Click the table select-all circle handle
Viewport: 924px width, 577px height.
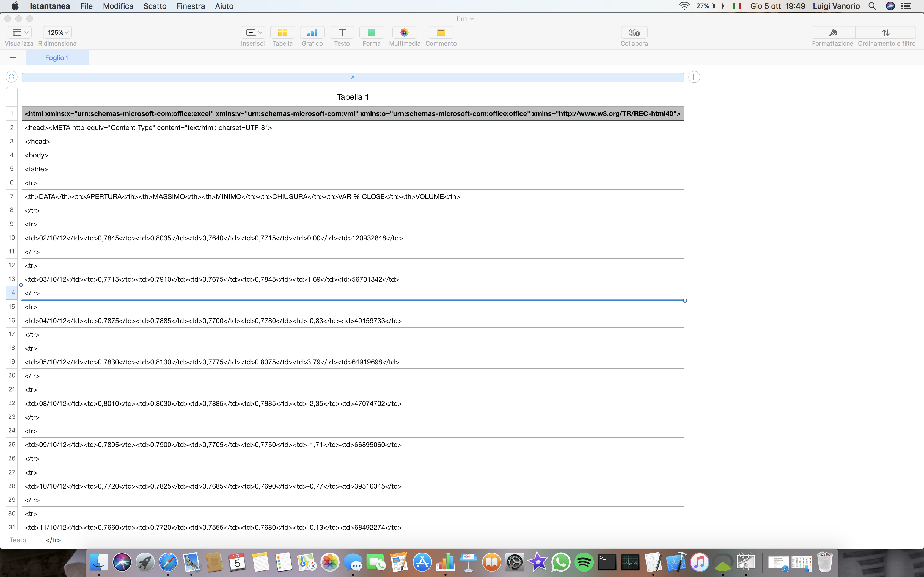(x=12, y=77)
